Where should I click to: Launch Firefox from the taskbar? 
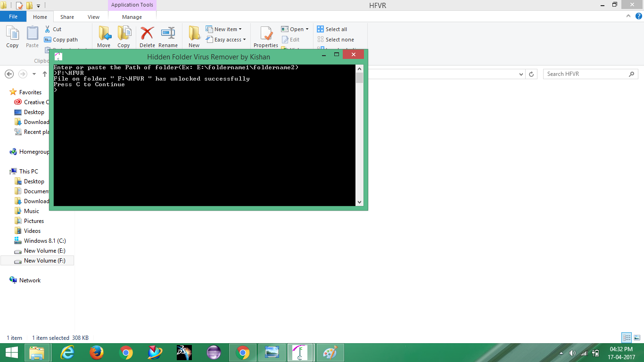pyautogui.click(x=97, y=353)
